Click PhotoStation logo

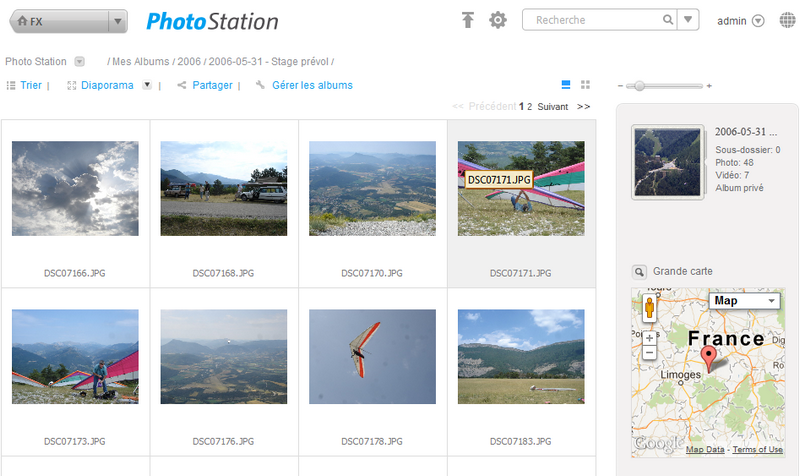(212, 21)
